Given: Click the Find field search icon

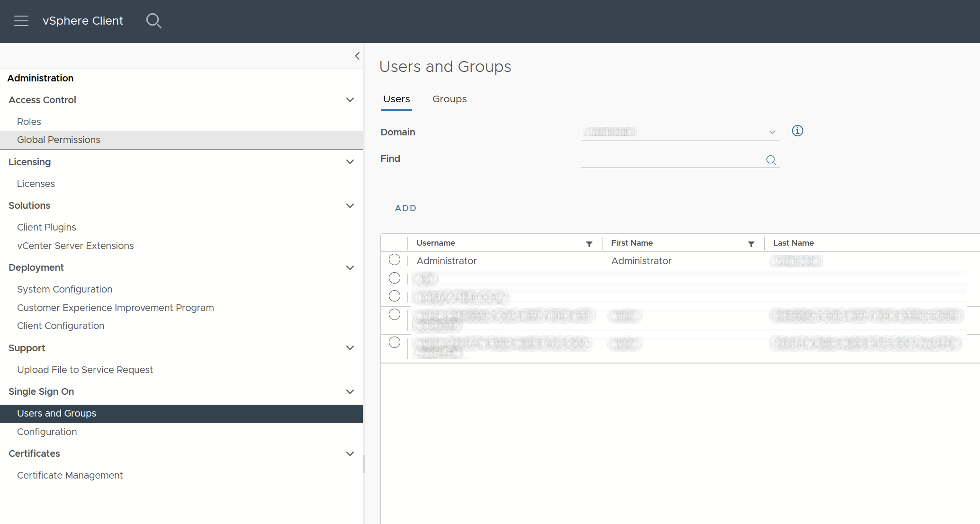Looking at the screenshot, I should click(771, 160).
